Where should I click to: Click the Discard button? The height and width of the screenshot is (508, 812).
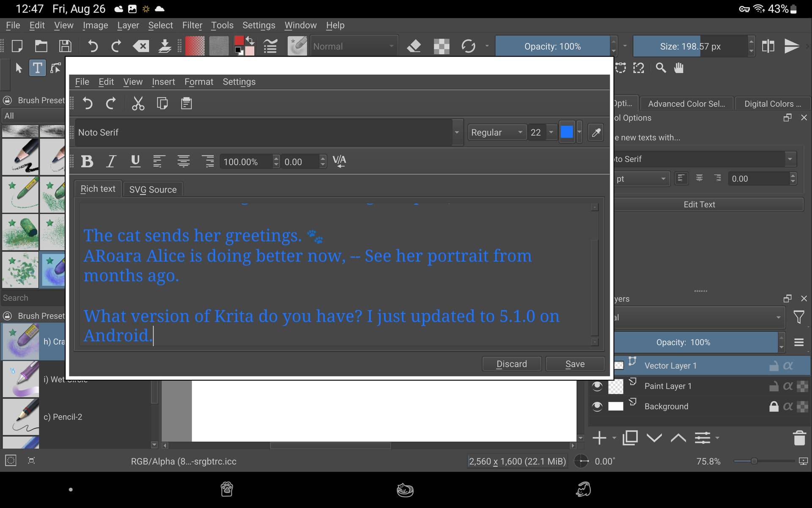(x=511, y=364)
